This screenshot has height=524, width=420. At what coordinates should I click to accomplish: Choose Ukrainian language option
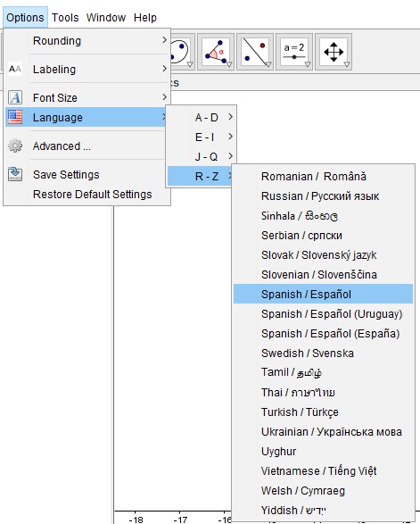point(323,431)
